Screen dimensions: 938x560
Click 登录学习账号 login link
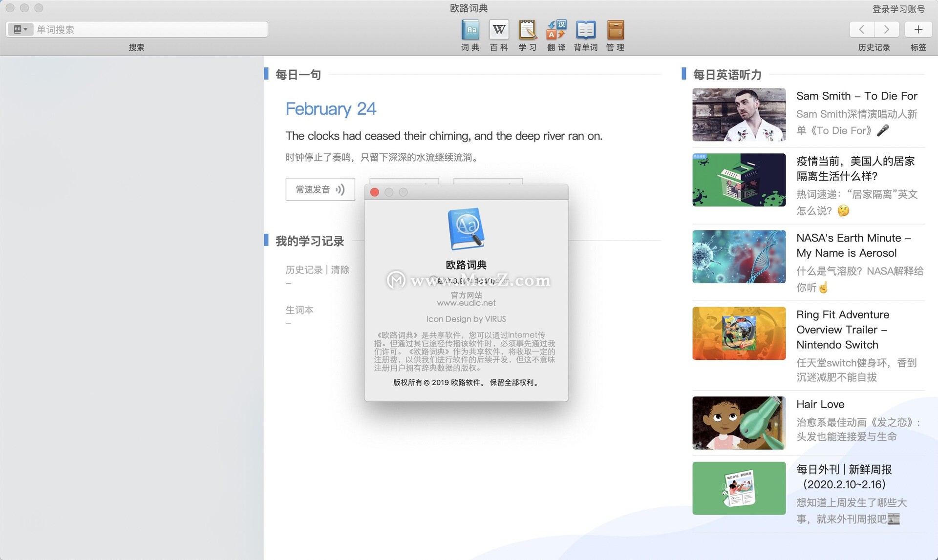(x=898, y=9)
